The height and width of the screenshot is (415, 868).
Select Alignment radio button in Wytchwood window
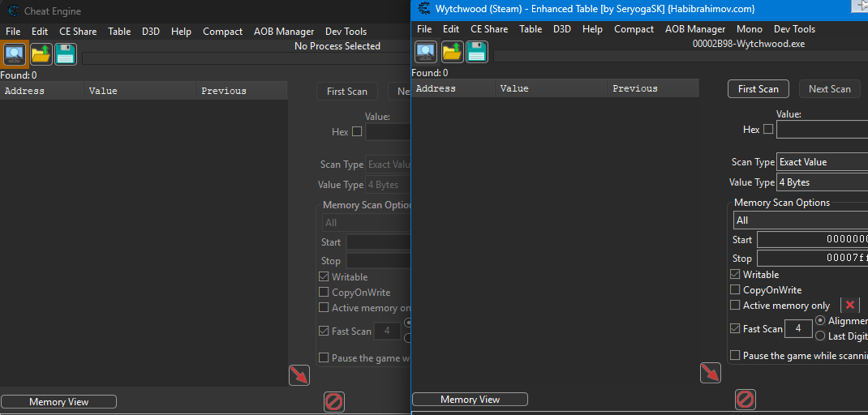(820, 321)
